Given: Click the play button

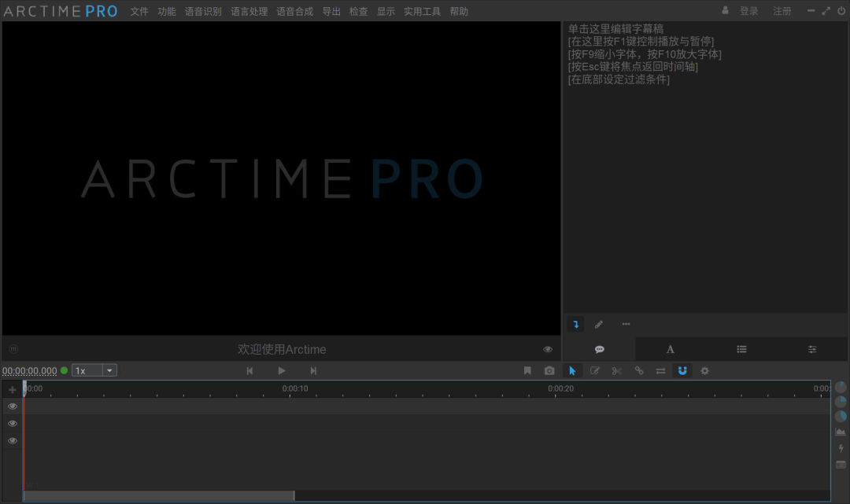Looking at the screenshot, I should coord(281,371).
